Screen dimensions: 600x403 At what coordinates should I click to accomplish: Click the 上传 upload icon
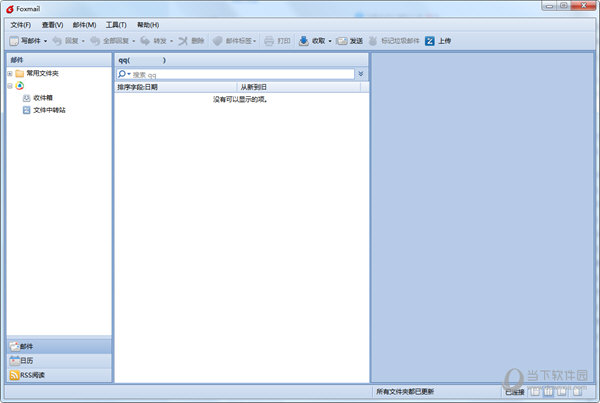coord(430,41)
